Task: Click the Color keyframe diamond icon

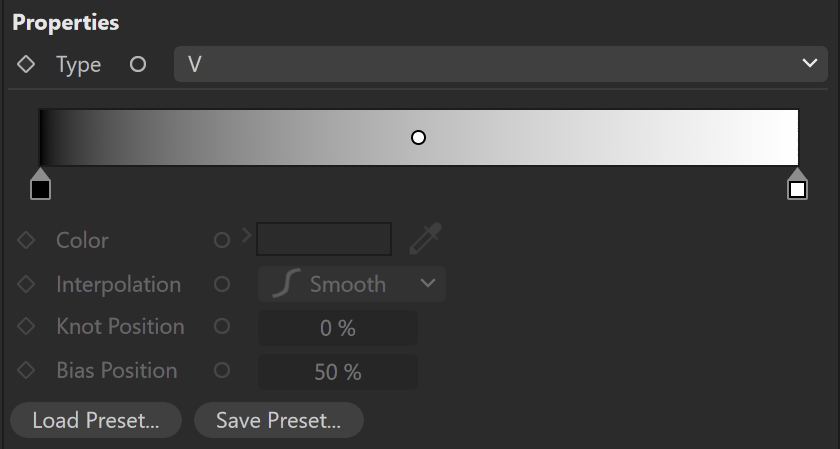Action: (26, 240)
